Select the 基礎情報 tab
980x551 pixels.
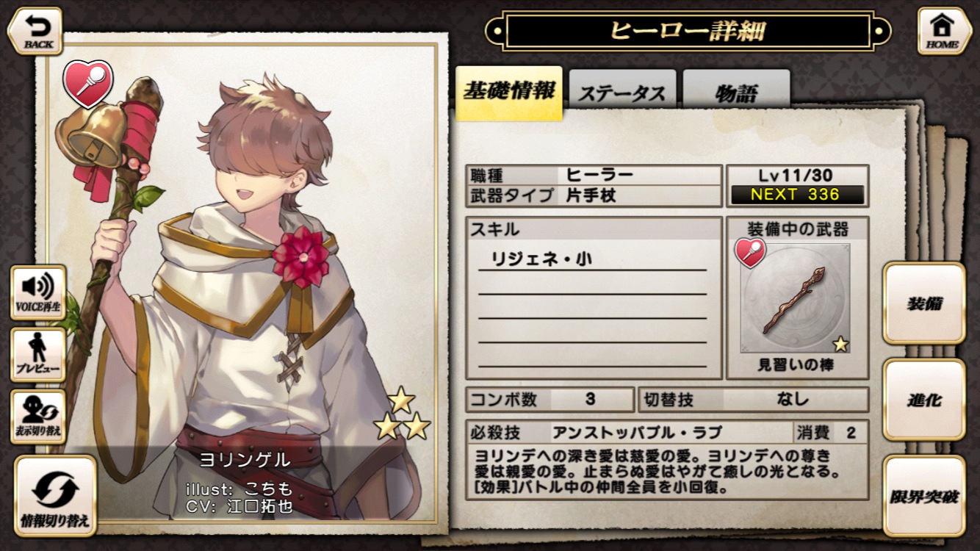point(508,93)
